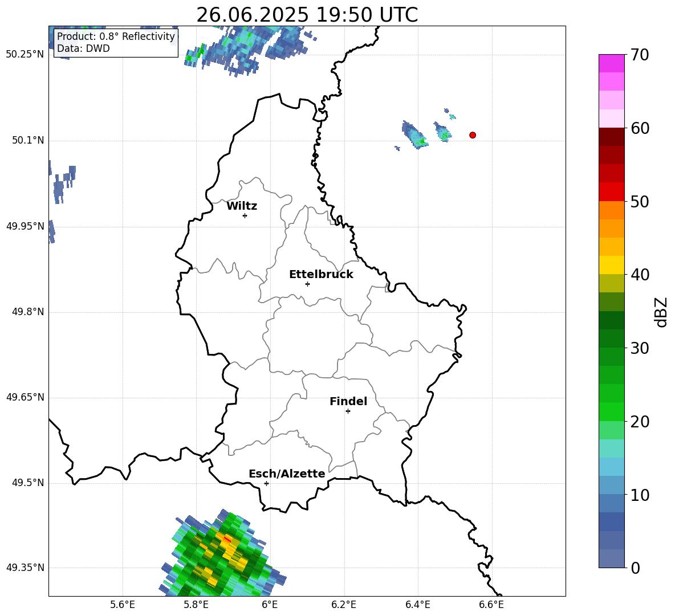The width and height of the screenshot is (675, 616).
Task: Click the 20 tick label on colorbar
Action: pos(640,422)
